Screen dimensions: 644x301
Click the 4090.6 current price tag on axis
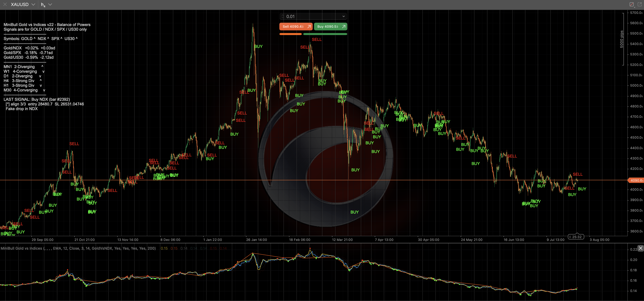(x=636, y=180)
